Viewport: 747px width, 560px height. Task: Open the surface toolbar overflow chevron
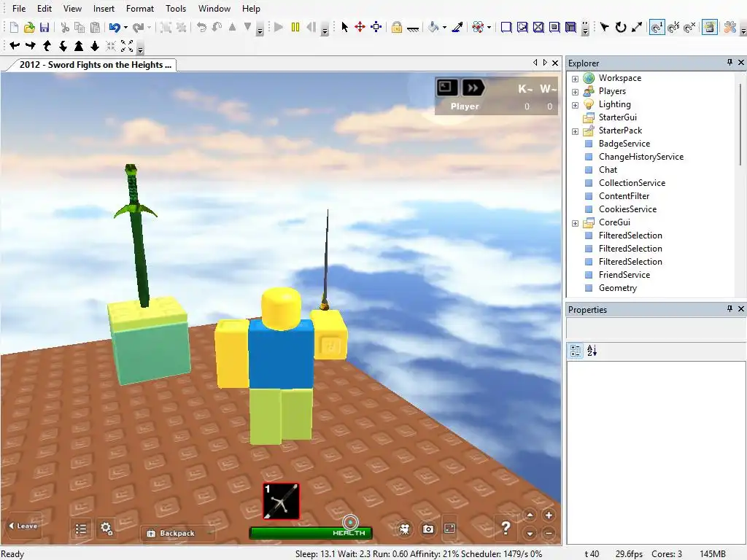tap(586, 28)
